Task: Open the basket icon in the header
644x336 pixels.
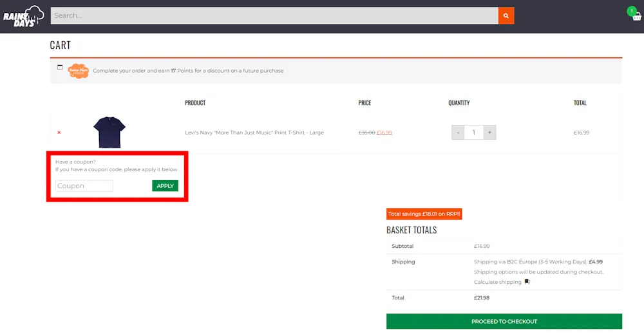Action: point(637,17)
